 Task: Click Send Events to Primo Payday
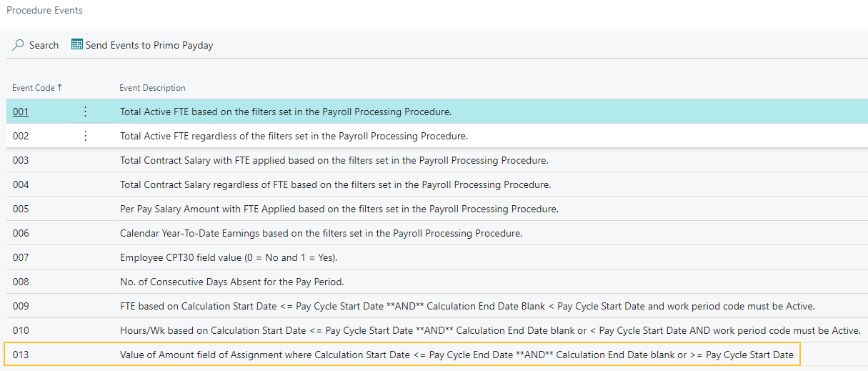coord(149,45)
